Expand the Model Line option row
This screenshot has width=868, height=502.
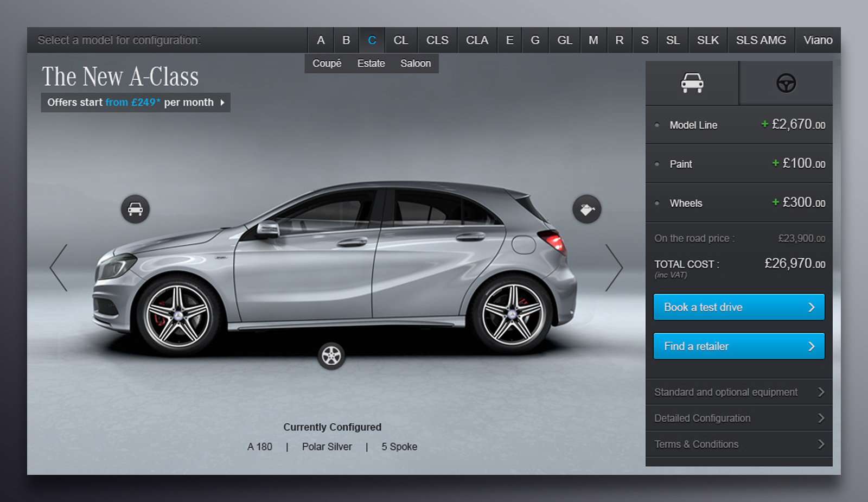pyautogui.click(x=739, y=125)
